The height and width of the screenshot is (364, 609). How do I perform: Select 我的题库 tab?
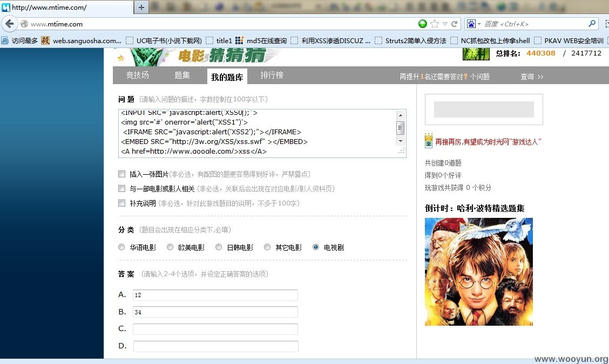pyautogui.click(x=227, y=77)
